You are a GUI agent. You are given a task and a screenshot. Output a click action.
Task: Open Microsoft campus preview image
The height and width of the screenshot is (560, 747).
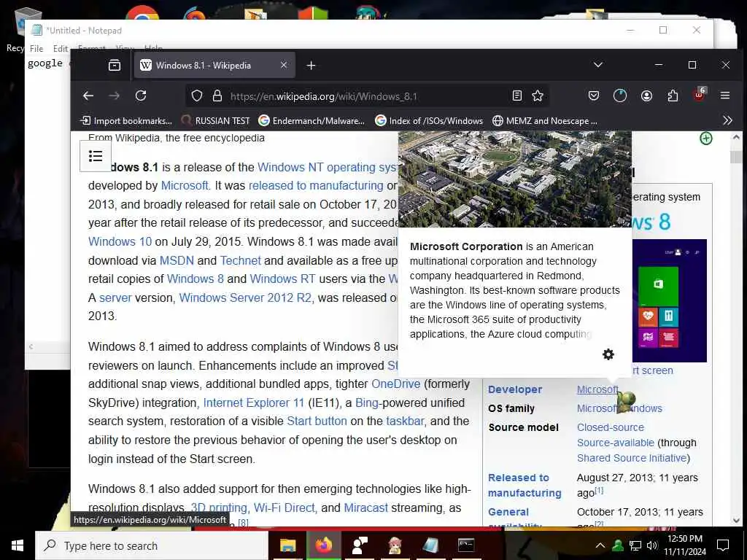click(x=515, y=179)
